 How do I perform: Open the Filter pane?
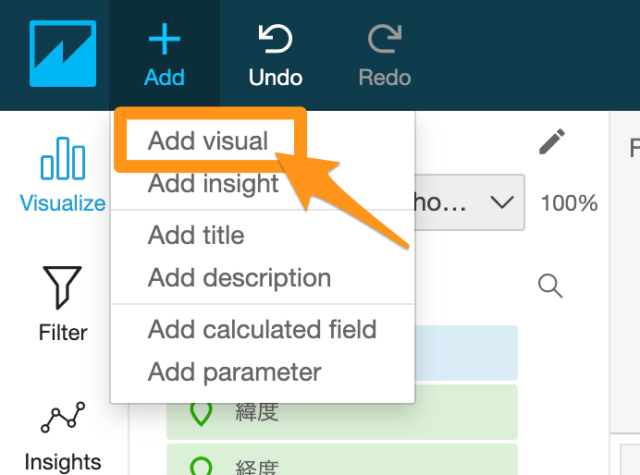(63, 304)
